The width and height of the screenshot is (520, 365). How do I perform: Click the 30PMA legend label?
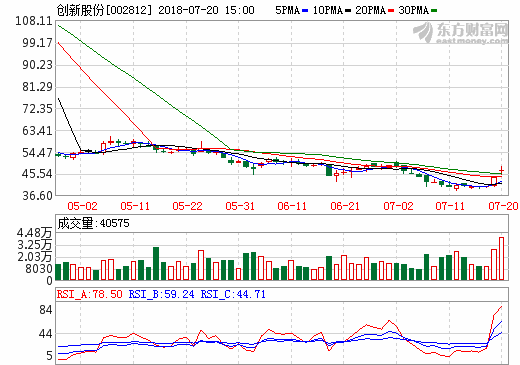(413, 10)
